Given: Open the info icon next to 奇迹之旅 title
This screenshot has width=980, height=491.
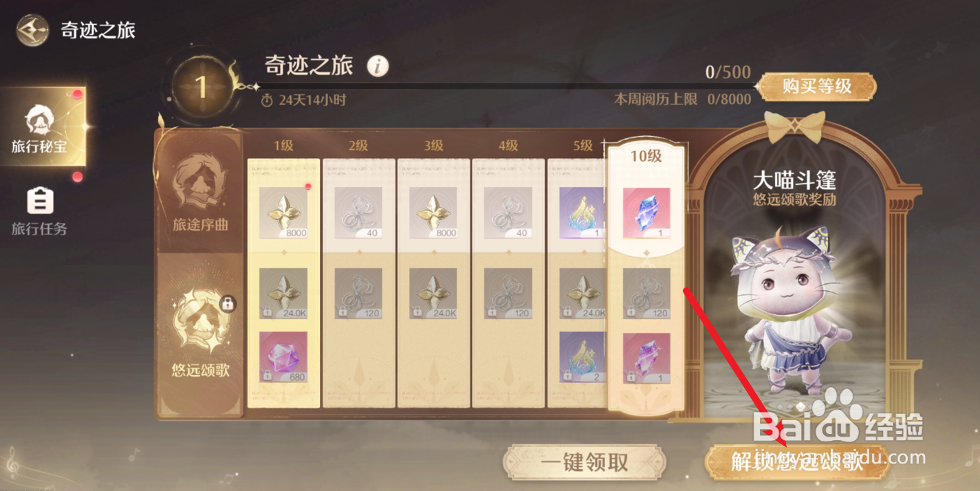Looking at the screenshot, I should (378, 66).
